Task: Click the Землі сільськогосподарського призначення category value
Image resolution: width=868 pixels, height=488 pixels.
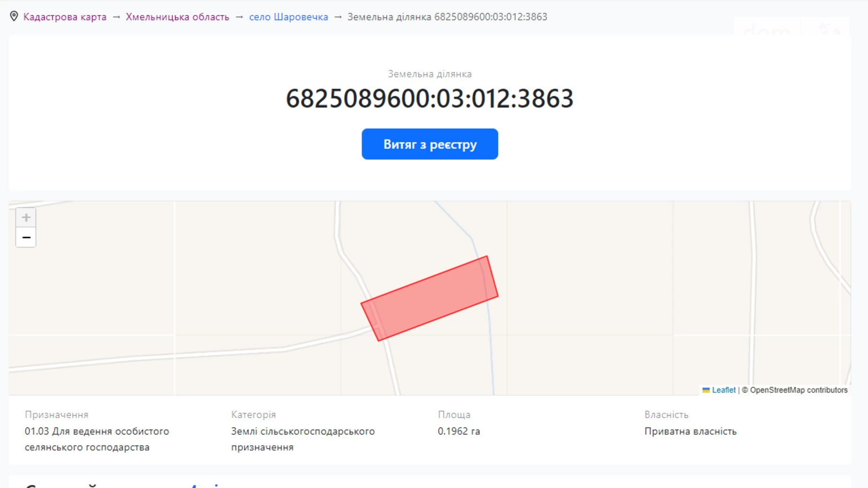Action: click(303, 439)
